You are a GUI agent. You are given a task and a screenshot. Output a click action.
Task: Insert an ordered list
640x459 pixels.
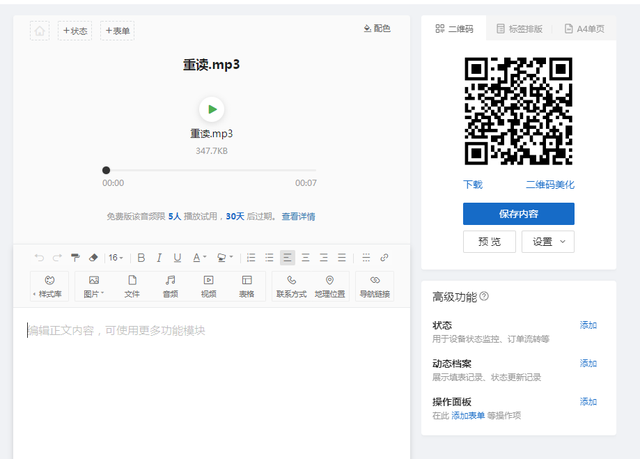coord(251,257)
